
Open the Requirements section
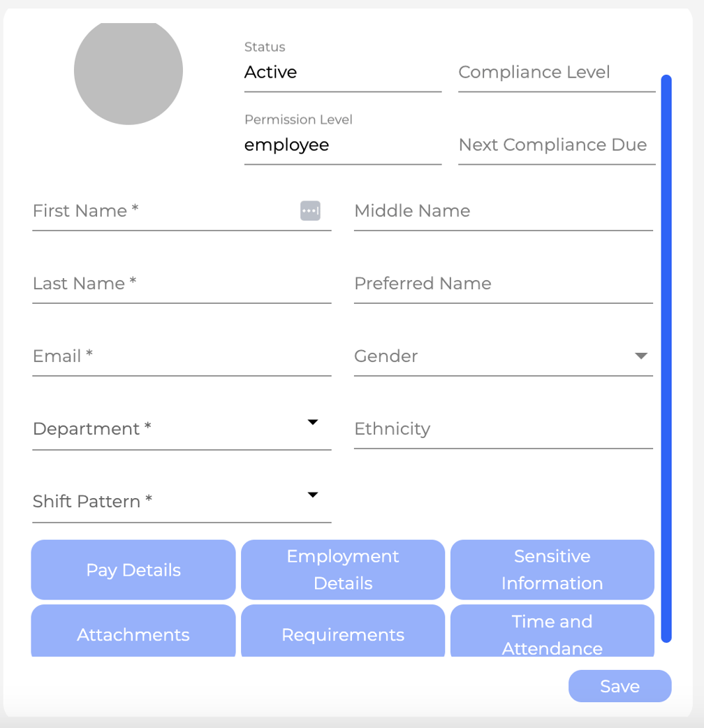342,634
